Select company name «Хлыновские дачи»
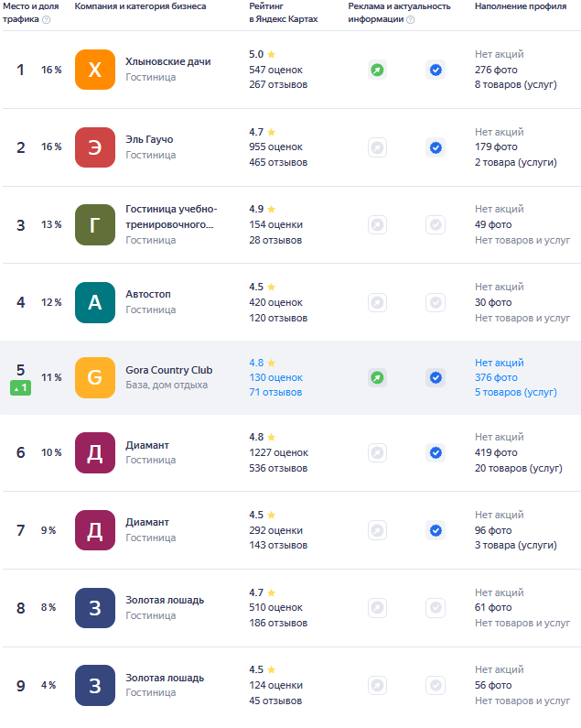Screen dimensions: 581x728 click(168, 61)
